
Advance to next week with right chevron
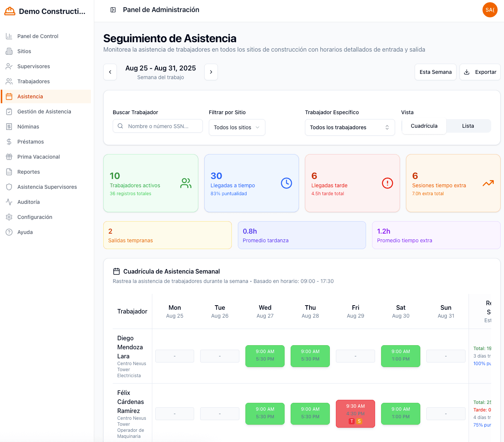tap(211, 72)
